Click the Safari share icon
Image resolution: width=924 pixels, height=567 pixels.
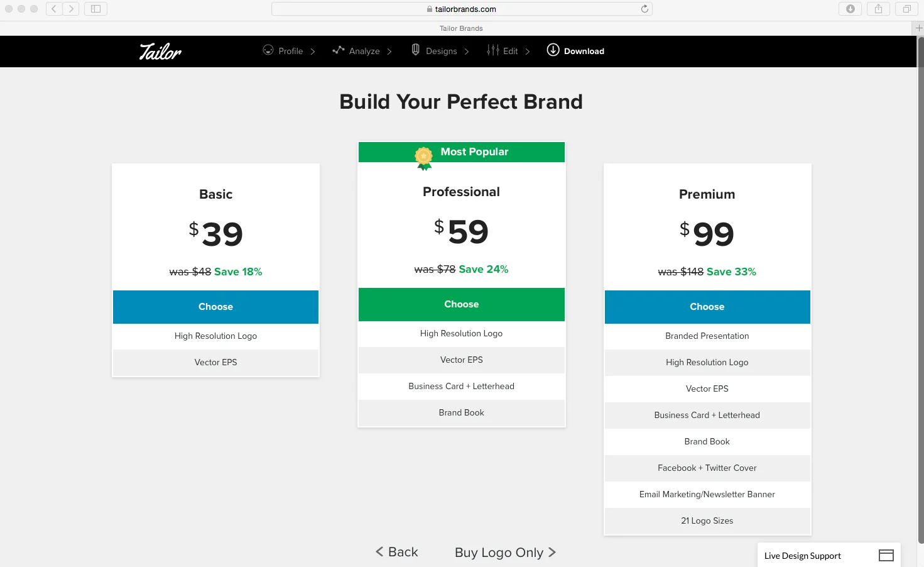pos(878,9)
